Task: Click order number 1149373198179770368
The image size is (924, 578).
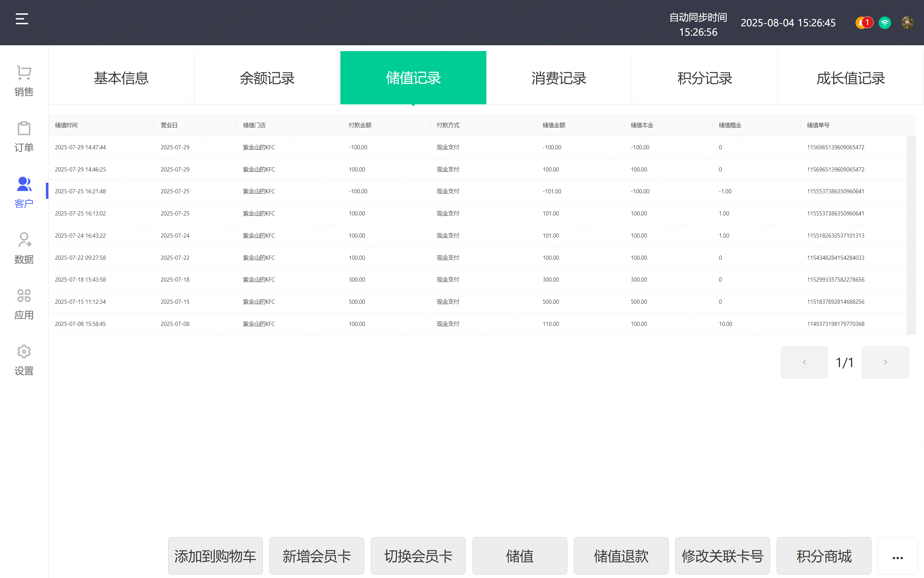Action: pyautogui.click(x=835, y=324)
